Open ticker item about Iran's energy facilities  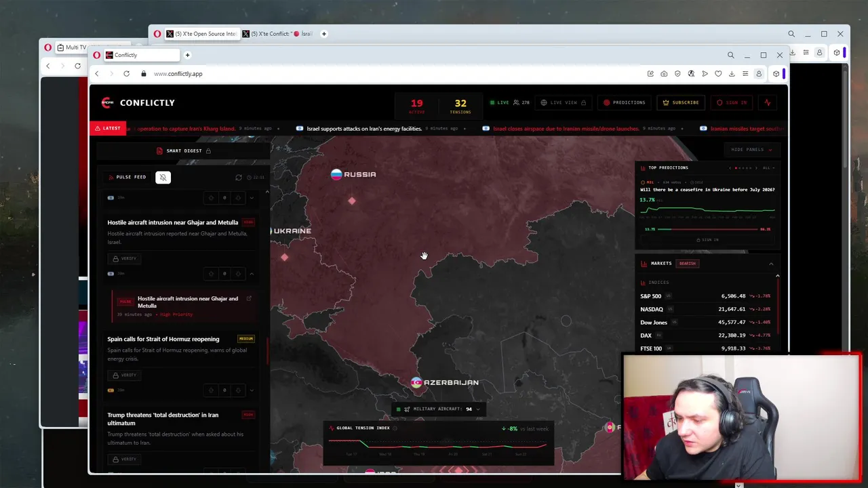[x=364, y=129]
